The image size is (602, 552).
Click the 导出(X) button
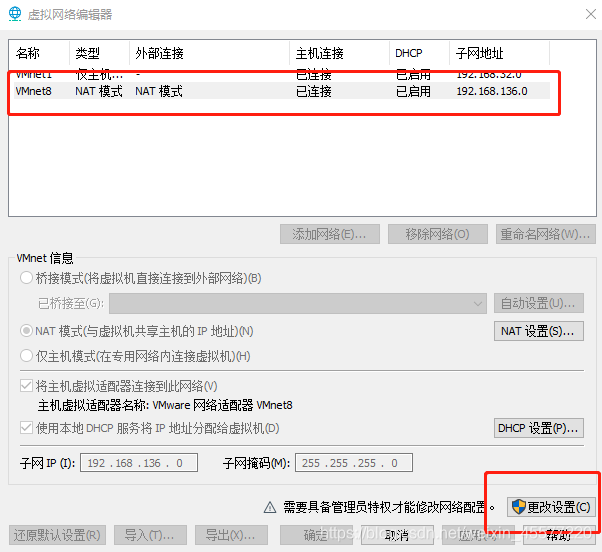tap(231, 535)
